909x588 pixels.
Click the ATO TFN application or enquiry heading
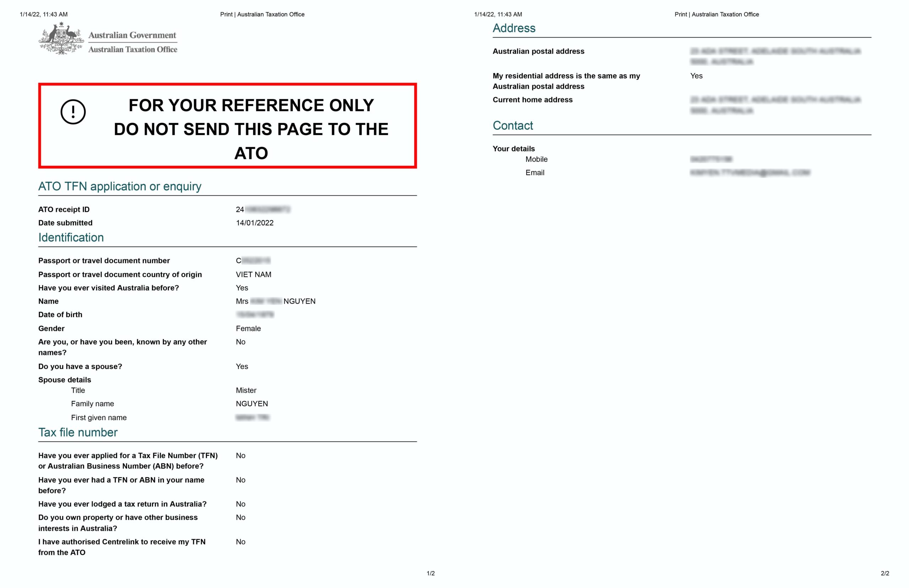120,186
